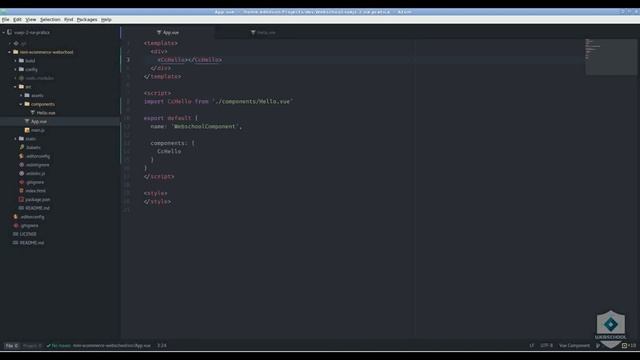Click the index.html file icon

[22, 191]
